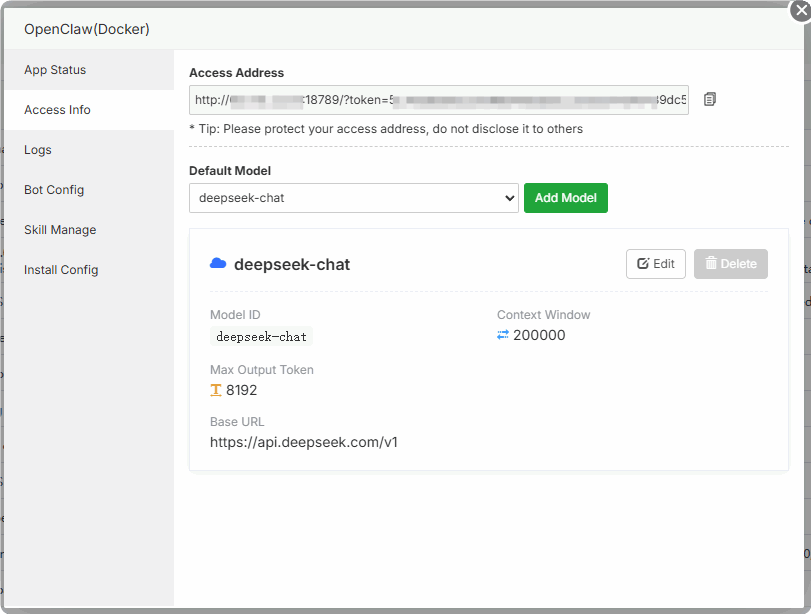Open the Logs section
This screenshot has width=811, height=614.
coord(38,150)
